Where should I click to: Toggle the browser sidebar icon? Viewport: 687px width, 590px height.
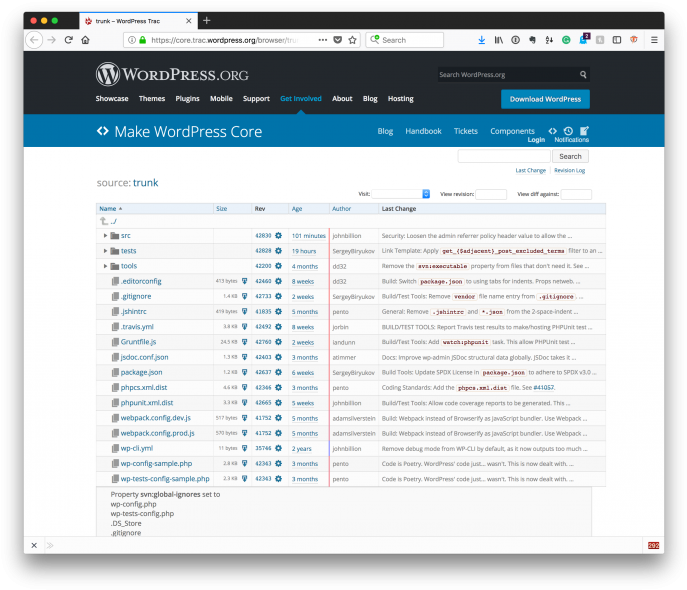(616, 40)
